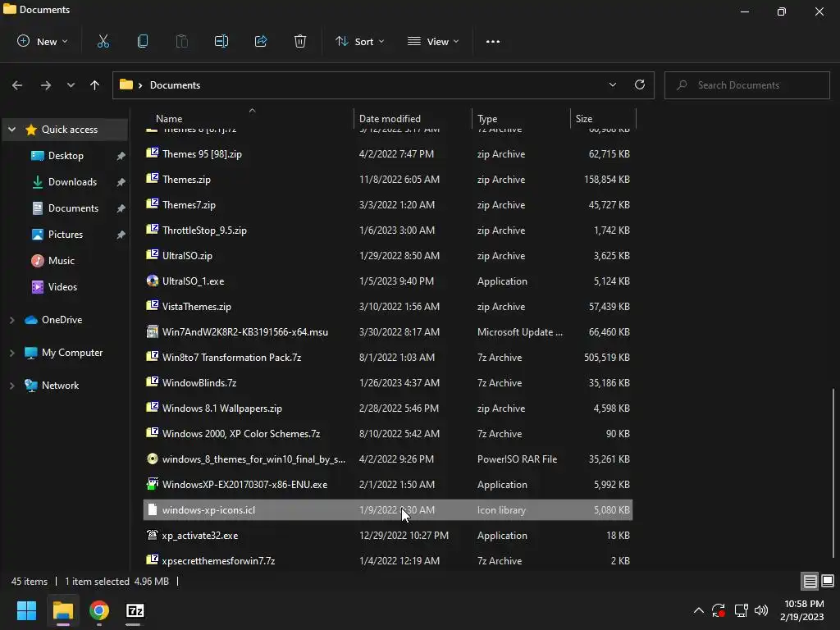Screen dimensions: 840x630
Task: Click Documents in the address breadcrumb
Action: tap(176, 85)
